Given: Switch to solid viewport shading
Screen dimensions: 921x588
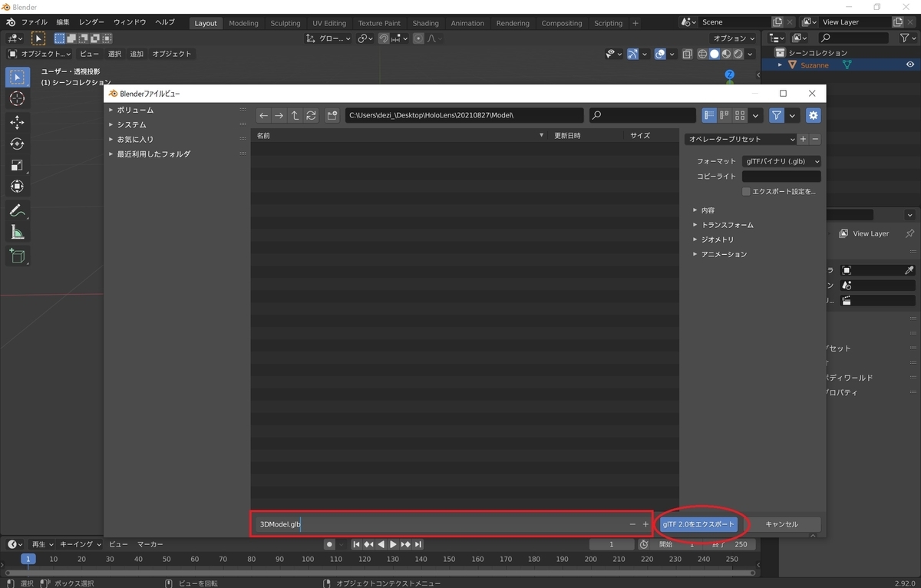Looking at the screenshot, I should [x=715, y=54].
